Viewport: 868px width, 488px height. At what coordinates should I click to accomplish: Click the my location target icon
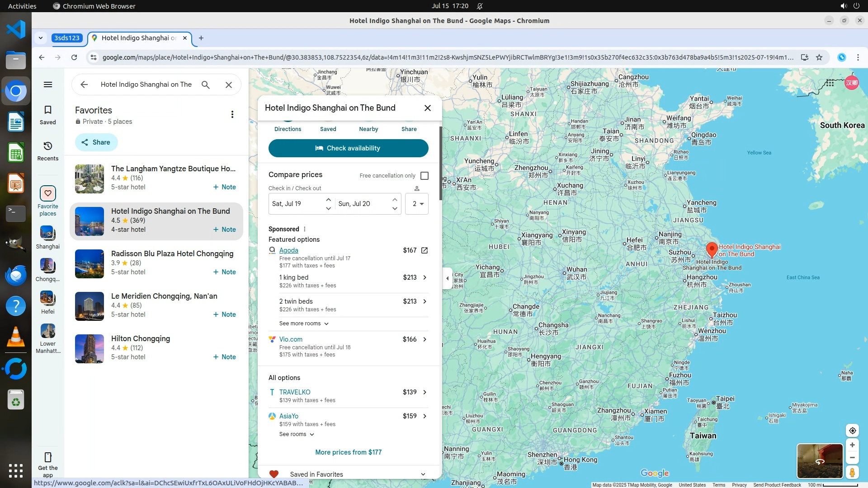852,431
